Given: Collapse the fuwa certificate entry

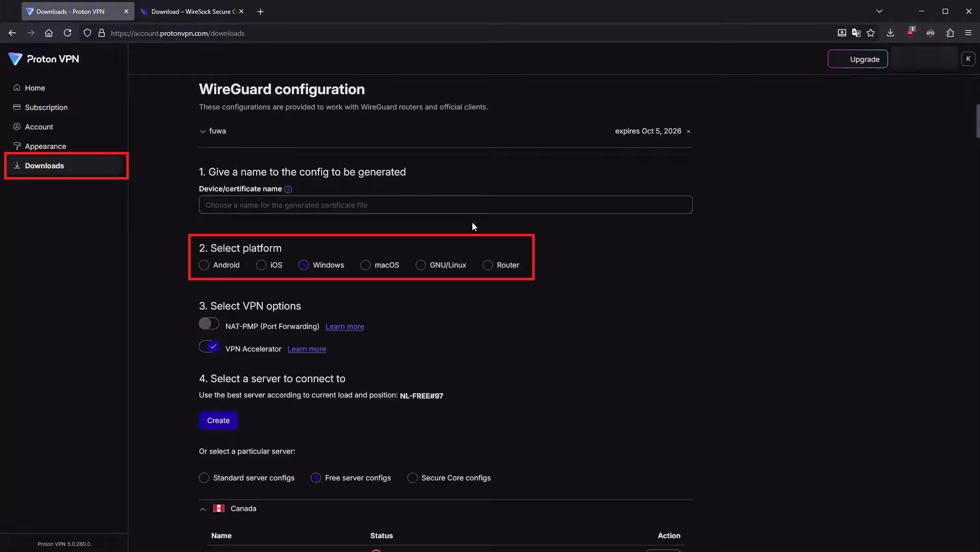Looking at the screenshot, I should pos(202,131).
